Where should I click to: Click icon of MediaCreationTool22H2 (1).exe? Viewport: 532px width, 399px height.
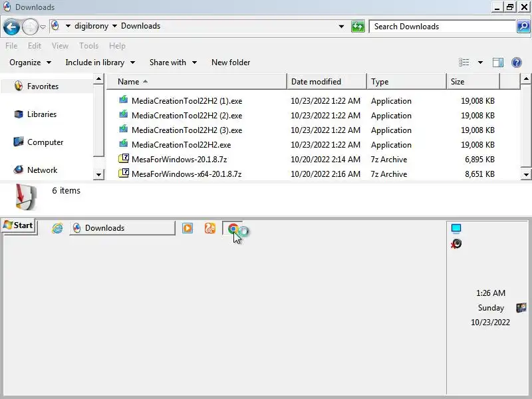point(124,100)
